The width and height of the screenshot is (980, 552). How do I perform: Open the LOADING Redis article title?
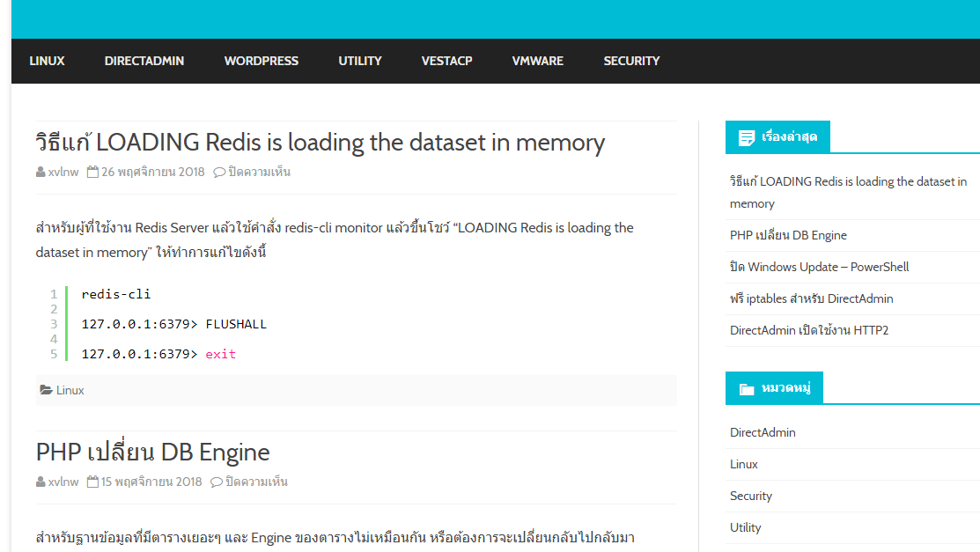tap(320, 143)
